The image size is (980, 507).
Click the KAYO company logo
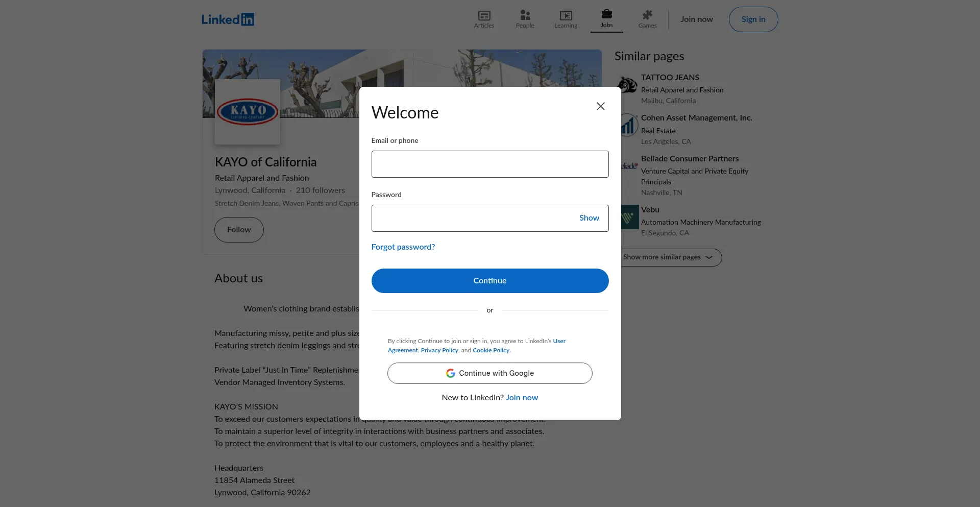coord(248,112)
